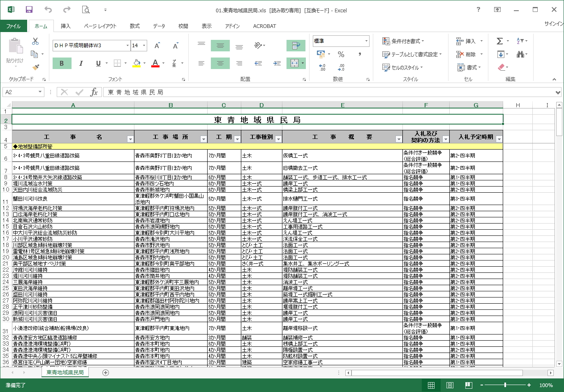Image resolution: width=564 pixels, height=392 pixels.
Task: Decrease the cell indent
Action: tap(258, 63)
